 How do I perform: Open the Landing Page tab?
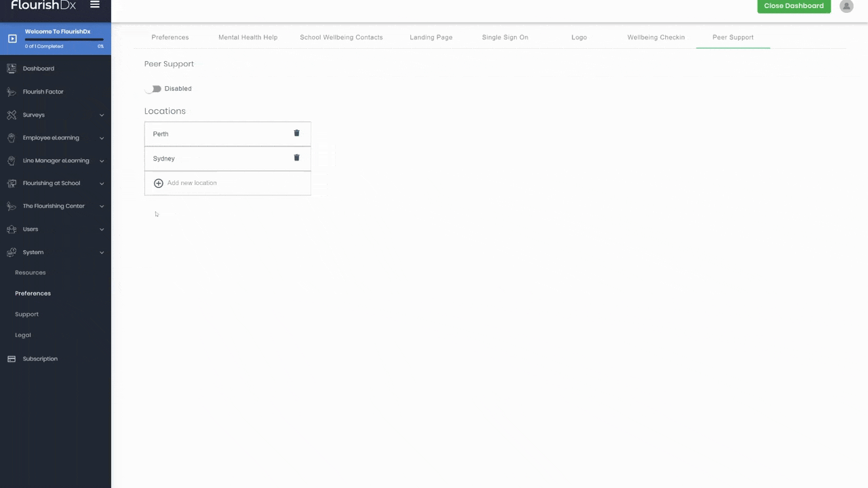431,37
